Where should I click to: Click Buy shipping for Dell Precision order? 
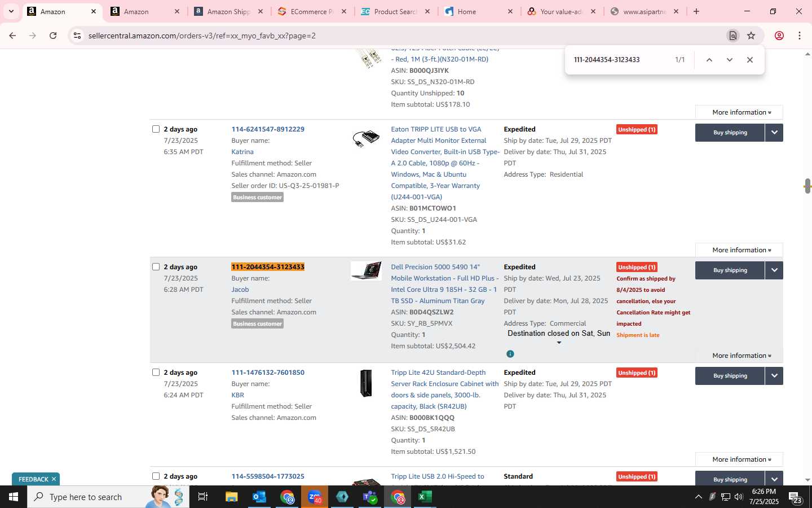pos(730,270)
